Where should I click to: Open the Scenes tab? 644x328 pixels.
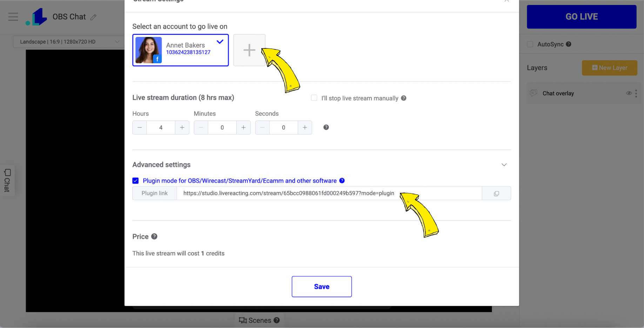click(259, 320)
